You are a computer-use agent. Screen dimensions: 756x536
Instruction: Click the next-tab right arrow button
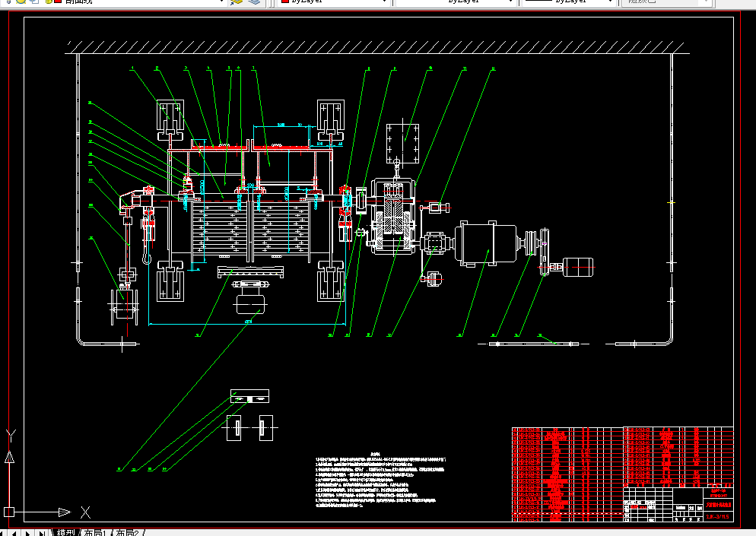pos(28,533)
